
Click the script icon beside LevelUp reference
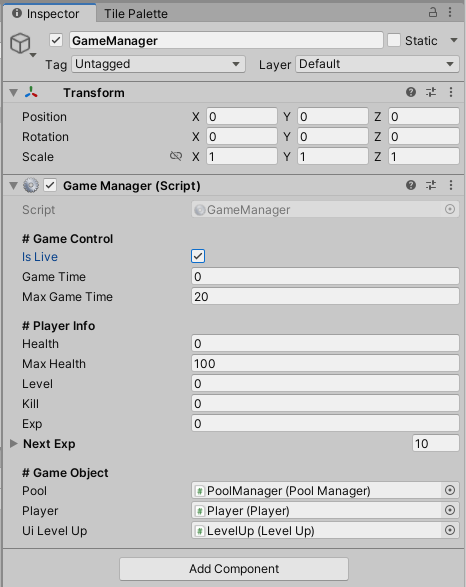point(200,531)
